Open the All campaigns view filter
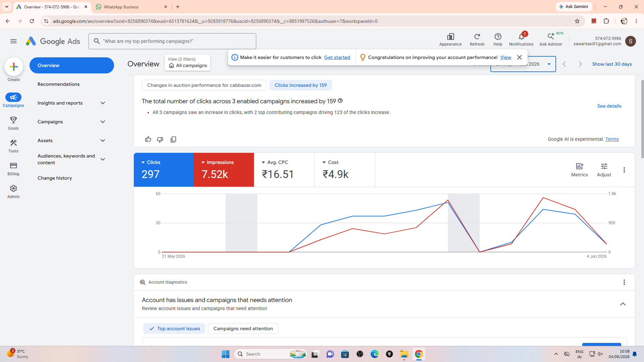 coord(187,63)
